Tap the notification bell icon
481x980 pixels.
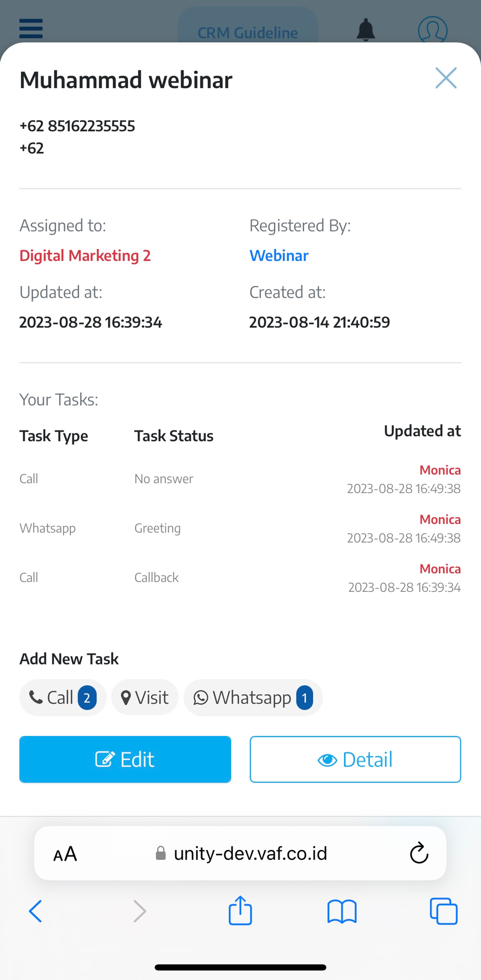click(366, 29)
